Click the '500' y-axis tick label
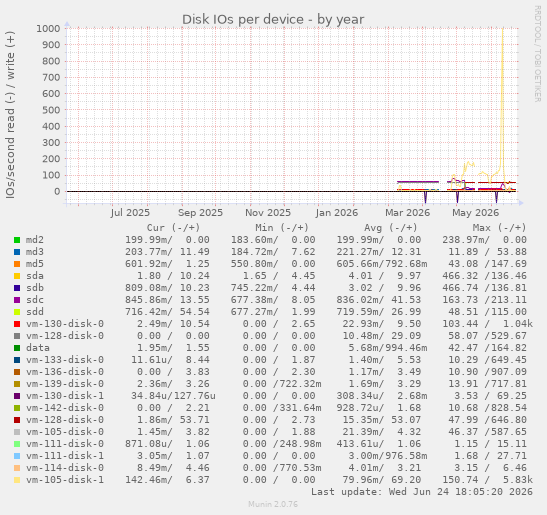 click(x=51, y=110)
